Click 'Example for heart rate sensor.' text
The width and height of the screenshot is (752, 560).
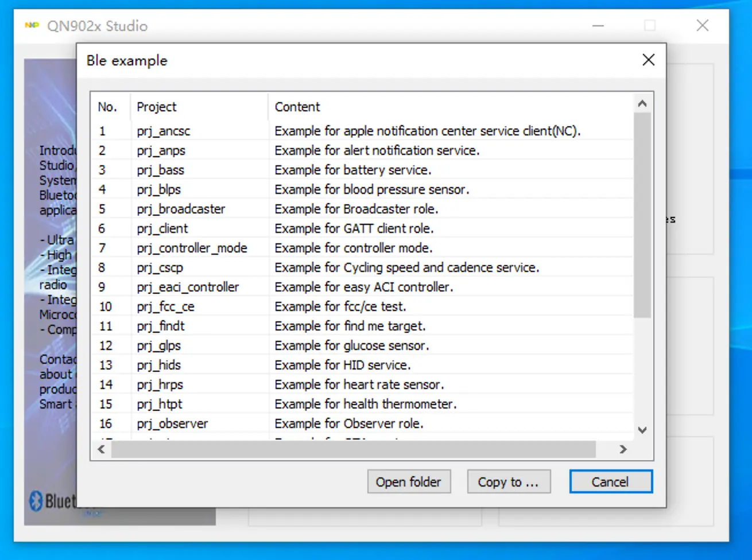[359, 384]
